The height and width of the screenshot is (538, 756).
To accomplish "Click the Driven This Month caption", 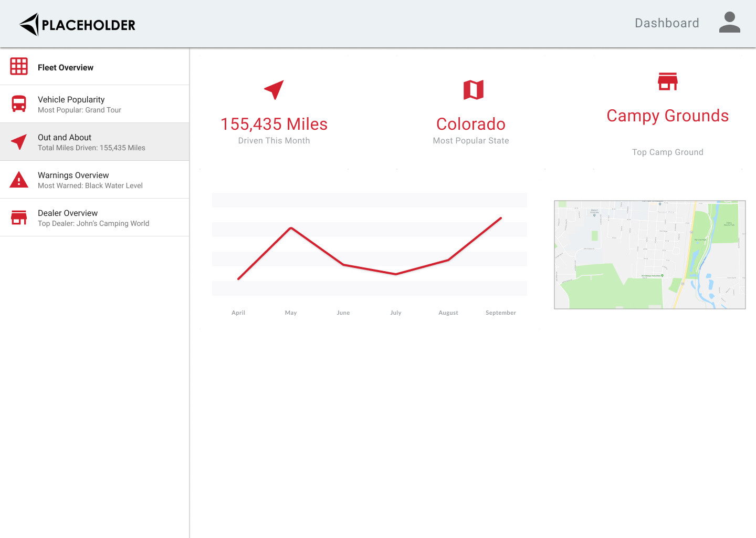I will pyautogui.click(x=274, y=141).
